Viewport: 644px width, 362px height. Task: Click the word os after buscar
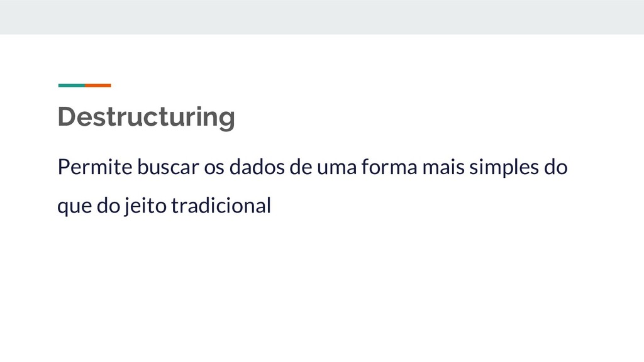[214, 169]
